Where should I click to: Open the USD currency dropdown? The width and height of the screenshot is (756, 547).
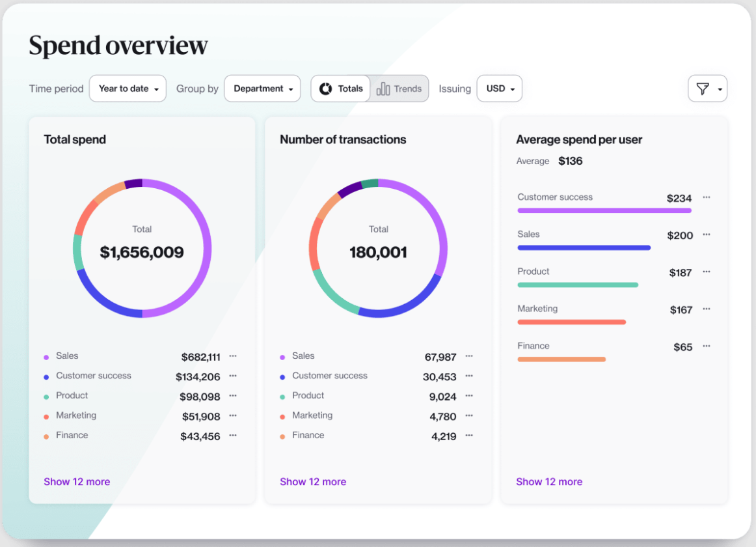click(499, 89)
